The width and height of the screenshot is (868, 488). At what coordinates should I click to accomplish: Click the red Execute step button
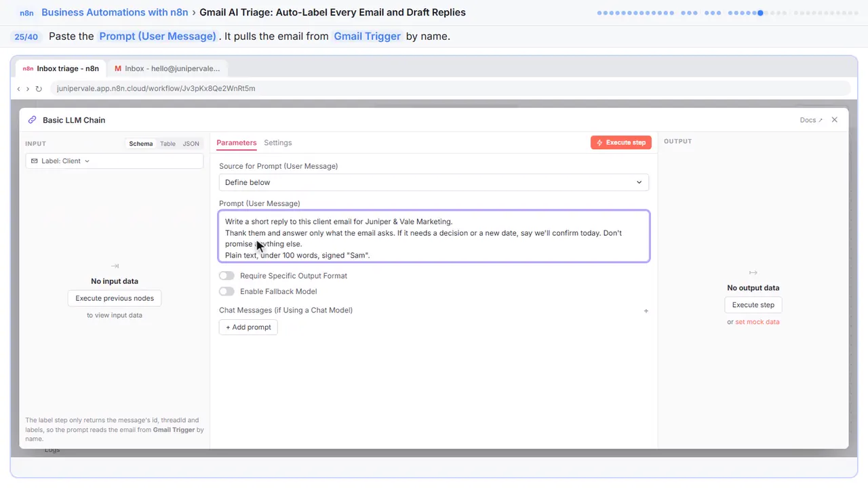[x=621, y=142]
